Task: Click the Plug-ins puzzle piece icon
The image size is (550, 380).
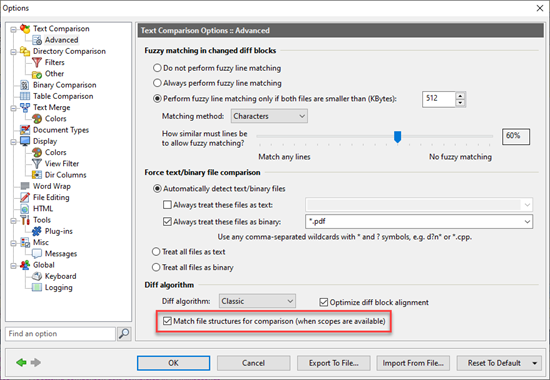Action: point(36,231)
